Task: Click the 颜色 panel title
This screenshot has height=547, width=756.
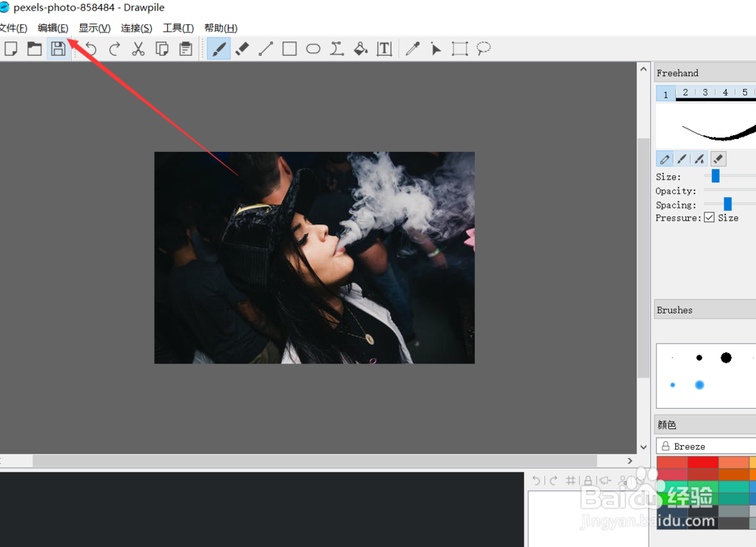Action: pyautogui.click(x=667, y=425)
